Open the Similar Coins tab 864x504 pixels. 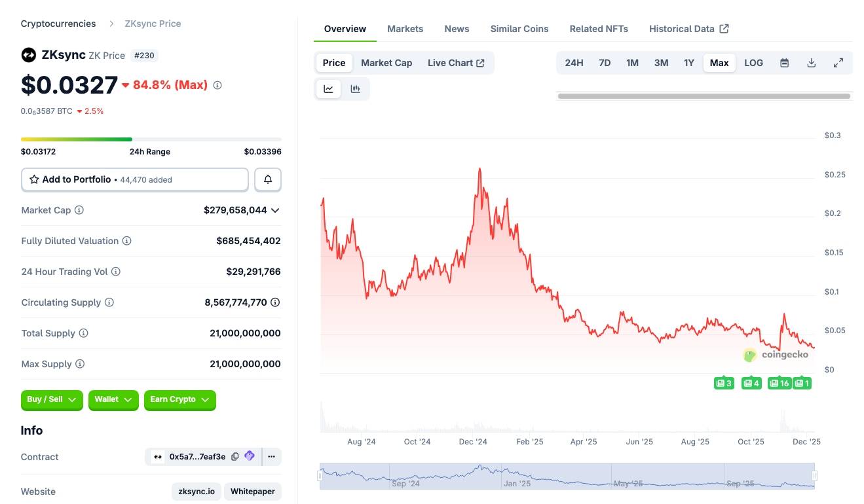[x=519, y=29]
